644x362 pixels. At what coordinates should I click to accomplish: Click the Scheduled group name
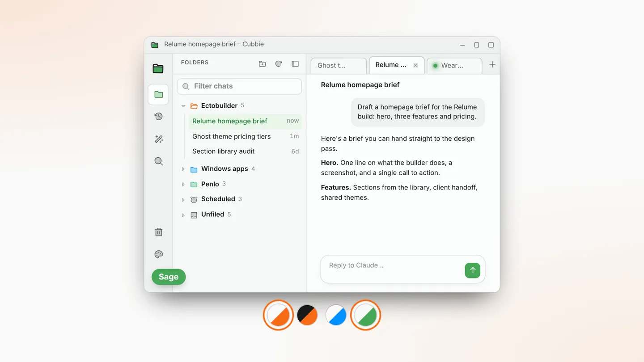click(218, 199)
